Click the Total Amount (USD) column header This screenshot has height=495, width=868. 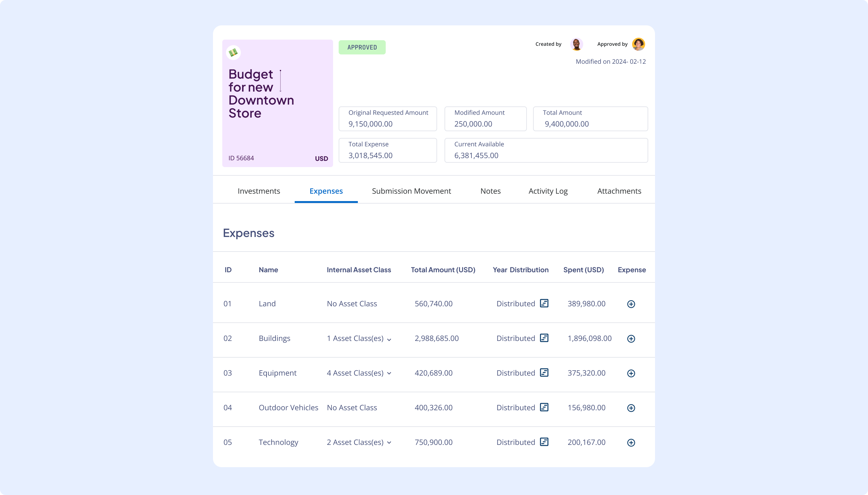(443, 270)
